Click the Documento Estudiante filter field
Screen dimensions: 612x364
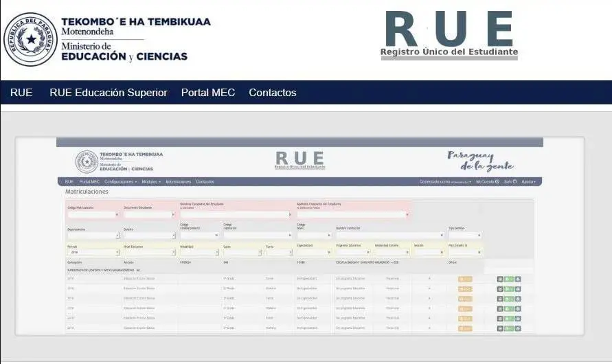tap(149, 214)
